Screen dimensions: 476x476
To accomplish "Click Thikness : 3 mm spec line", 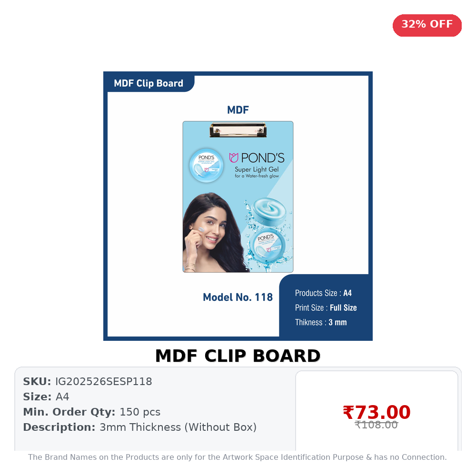I will pos(321,322).
